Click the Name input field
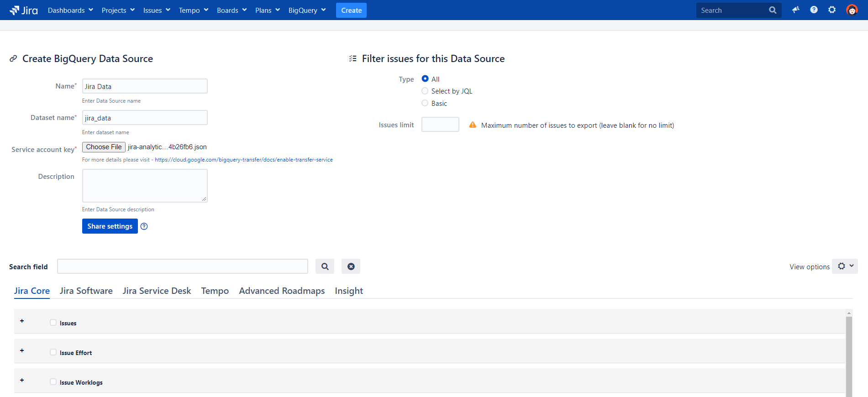Screen dimensions: 868x397 pyautogui.click(x=145, y=86)
